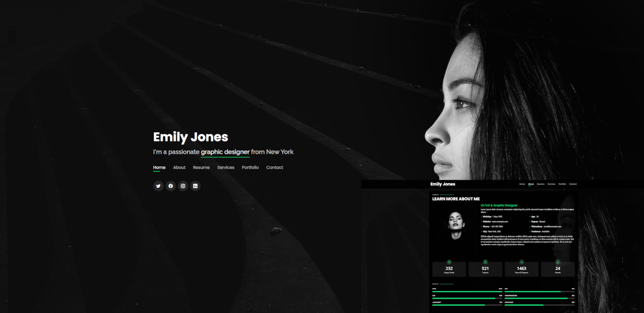
Task: Click the large Emily Jones hero heading
Action: (x=190, y=137)
